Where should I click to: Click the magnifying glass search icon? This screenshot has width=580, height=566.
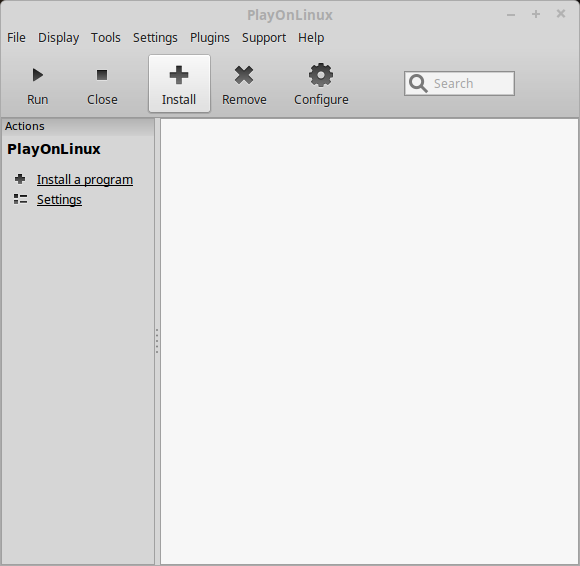point(418,84)
